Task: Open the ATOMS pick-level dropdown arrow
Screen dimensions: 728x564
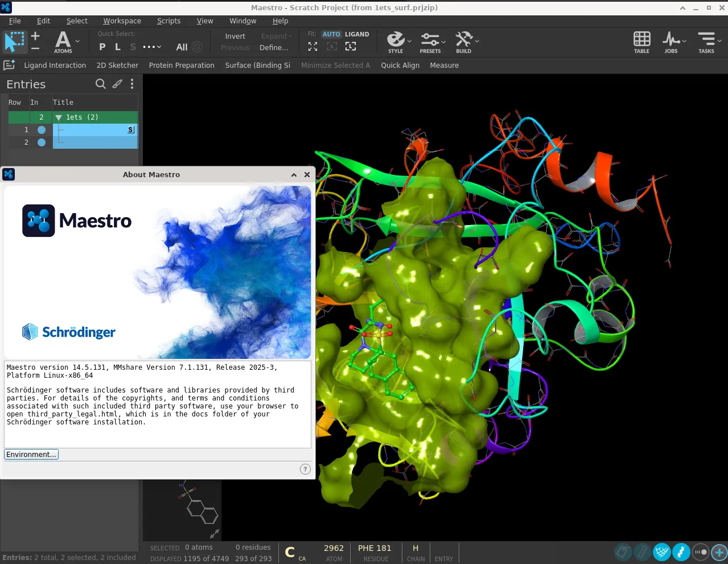Action: tap(78, 41)
